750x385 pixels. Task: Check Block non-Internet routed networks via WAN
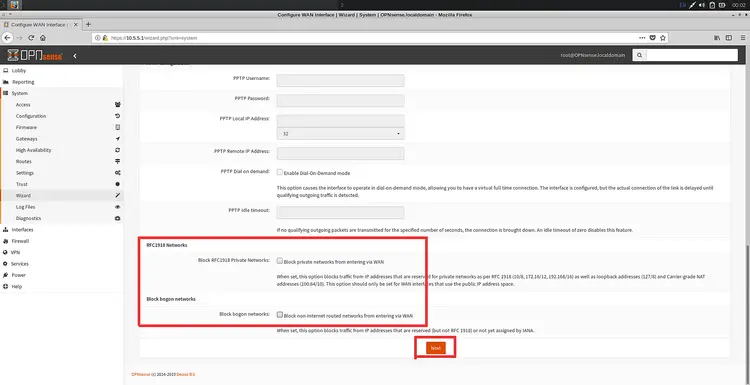pos(280,315)
